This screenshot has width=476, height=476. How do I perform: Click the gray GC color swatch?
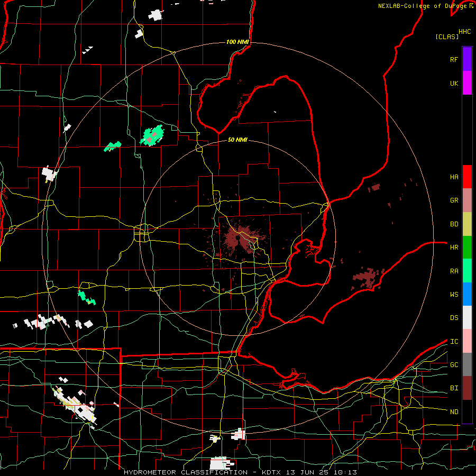(x=467, y=364)
